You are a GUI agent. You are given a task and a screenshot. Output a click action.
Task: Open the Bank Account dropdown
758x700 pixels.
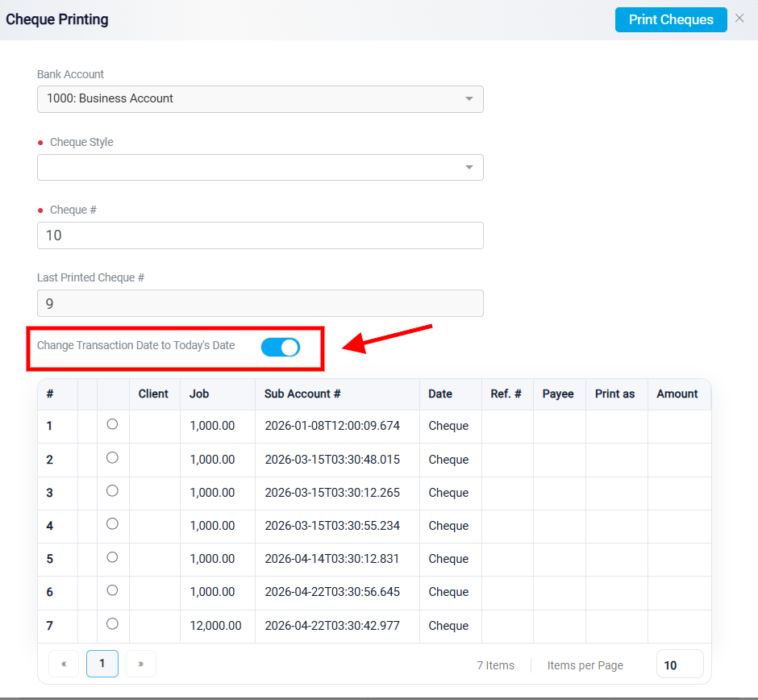260,99
